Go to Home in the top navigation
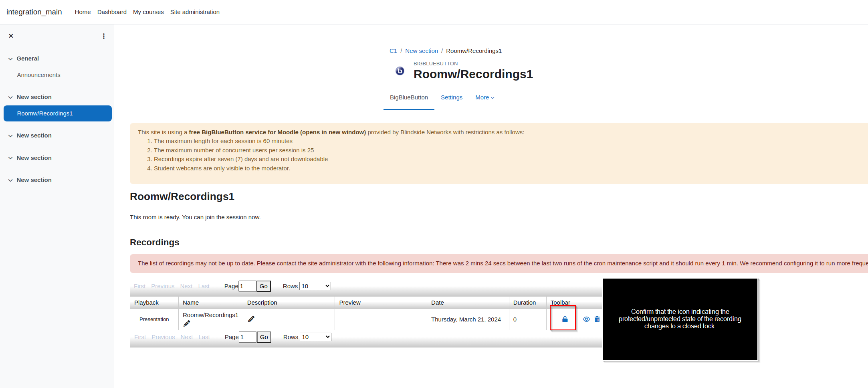This screenshot has width=868, height=388. point(83,12)
